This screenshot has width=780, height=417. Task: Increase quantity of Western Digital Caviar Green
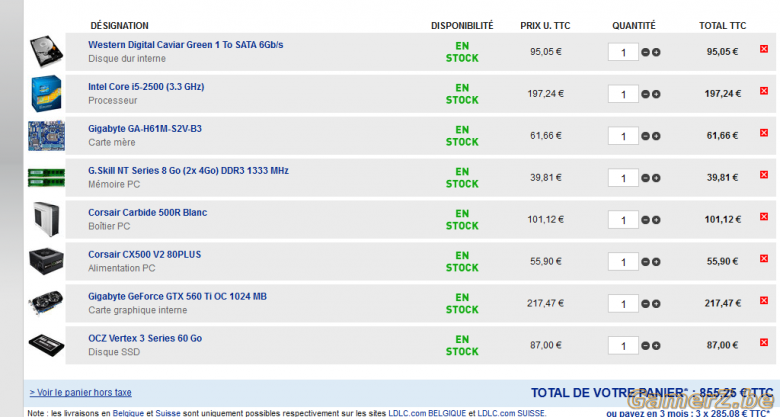click(x=656, y=52)
